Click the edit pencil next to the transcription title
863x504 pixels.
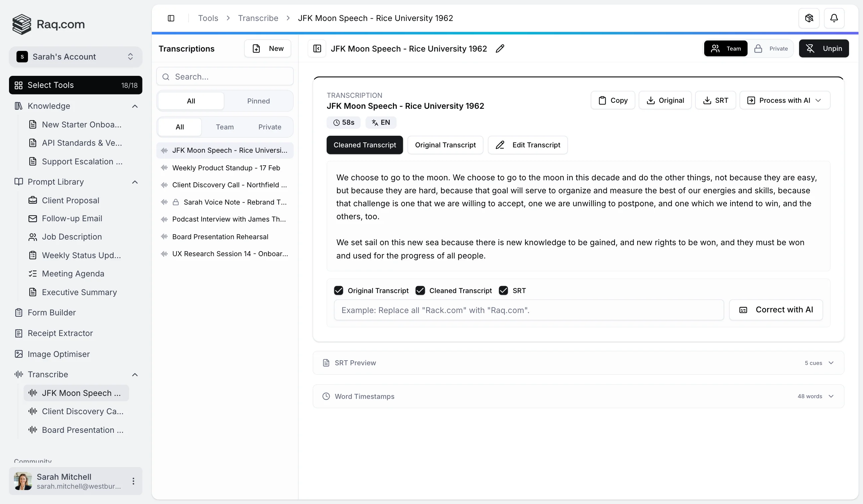coord(500,49)
